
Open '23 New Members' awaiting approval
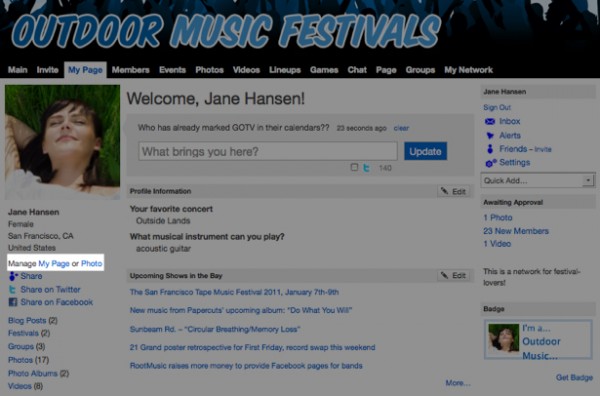(x=515, y=231)
